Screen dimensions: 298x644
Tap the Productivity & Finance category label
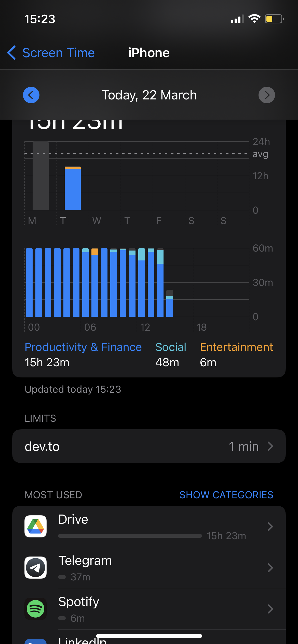click(x=83, y=347)
